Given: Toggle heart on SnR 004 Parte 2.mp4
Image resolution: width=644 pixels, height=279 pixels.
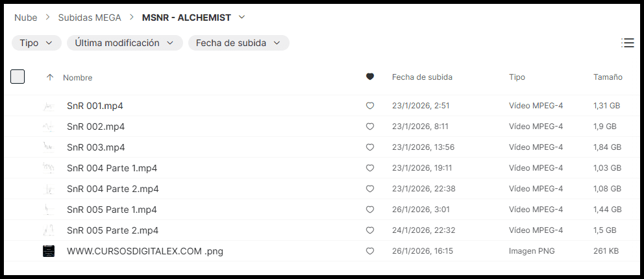Looking at the screenshot, I should 370,189.
